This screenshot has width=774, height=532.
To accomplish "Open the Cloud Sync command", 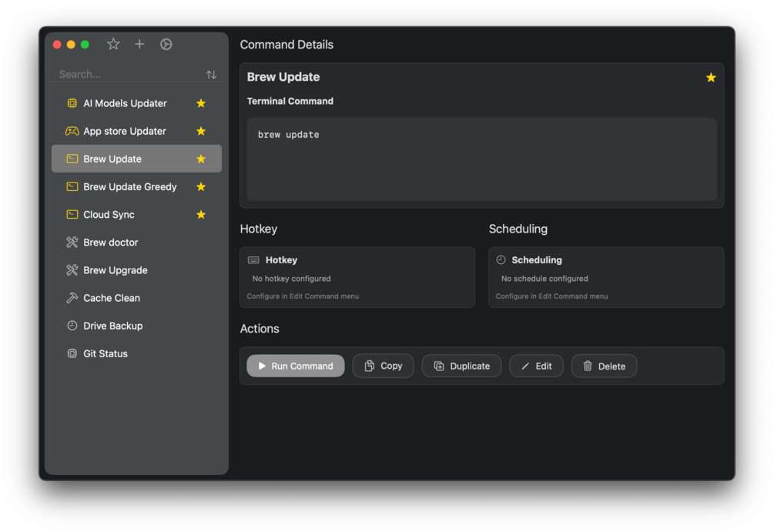I will pos(137,215).
